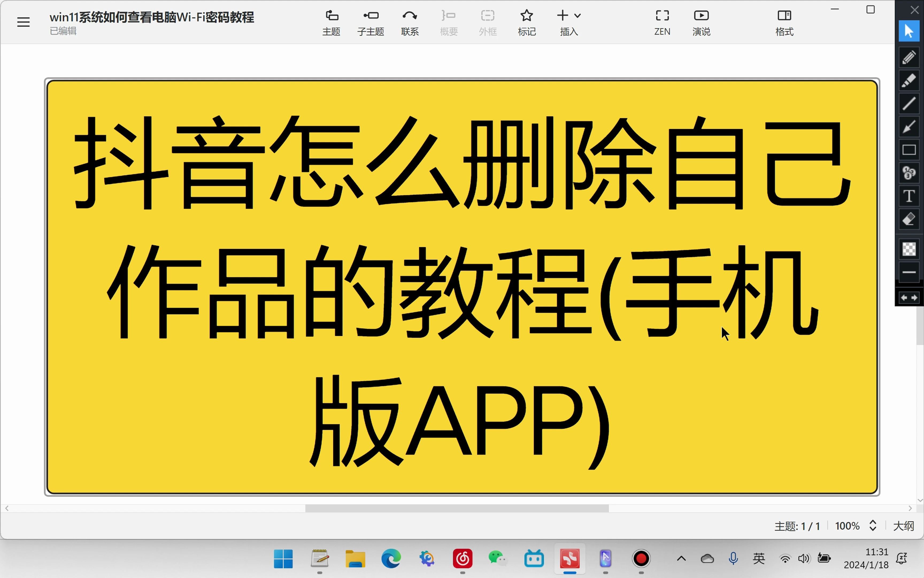Minimize the XMind window
This screenshot has width=924, height=578.
point(835,9)
